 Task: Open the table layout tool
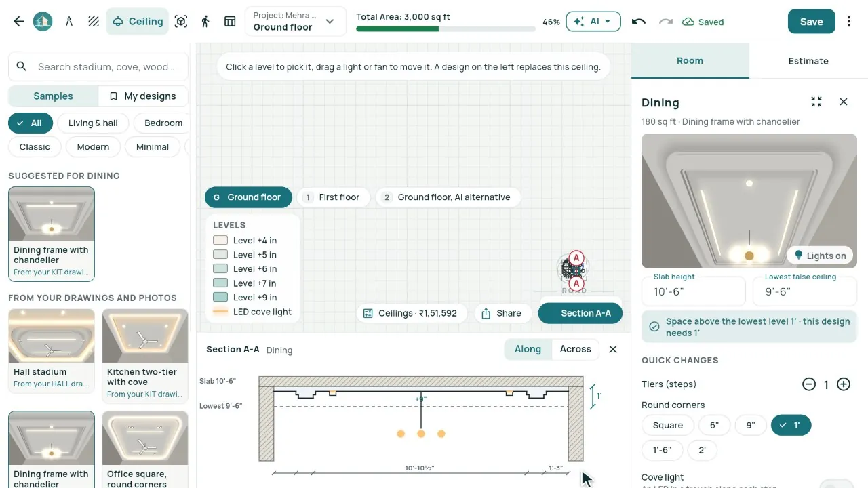(230, 22)
